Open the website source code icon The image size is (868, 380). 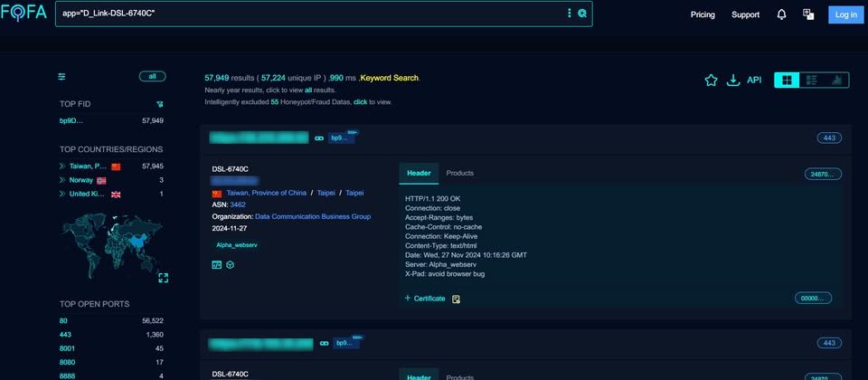216,265
